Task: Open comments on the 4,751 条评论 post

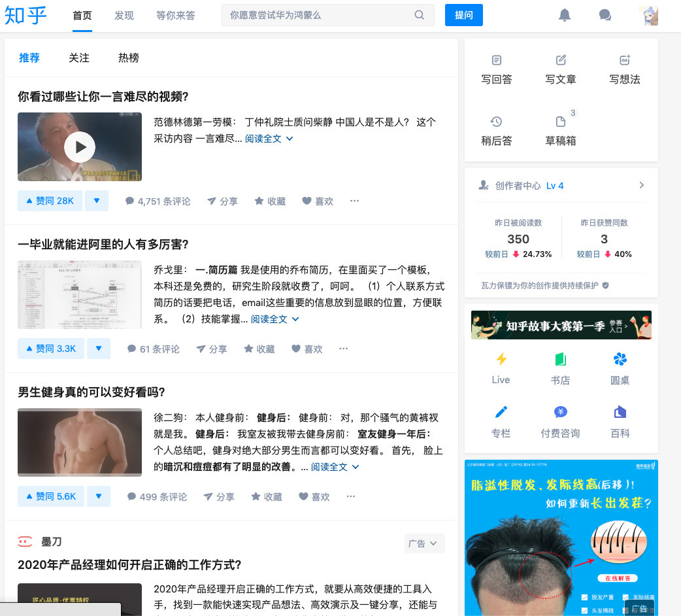Action: click(158, 201)
